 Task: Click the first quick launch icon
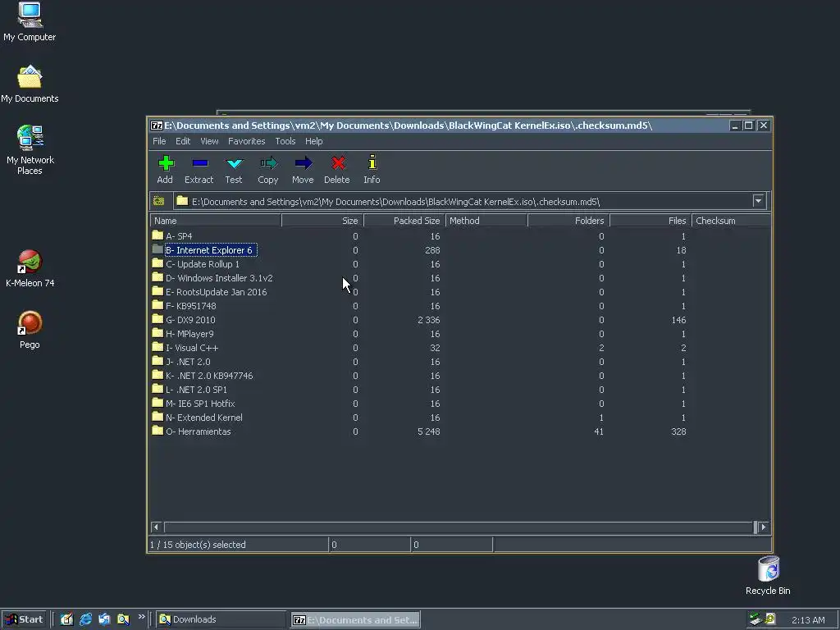pos(66,619)
